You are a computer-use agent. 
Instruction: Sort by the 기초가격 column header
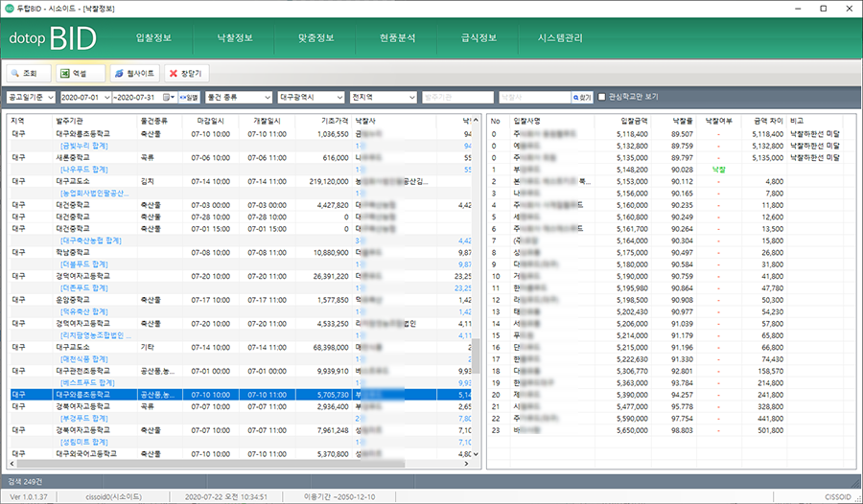point(335,122)
